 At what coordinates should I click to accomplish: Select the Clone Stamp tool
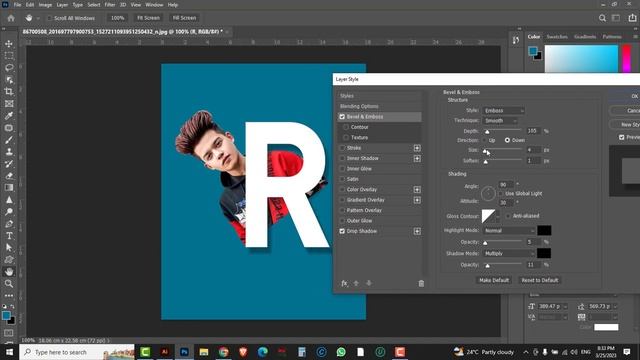[9, 152]
